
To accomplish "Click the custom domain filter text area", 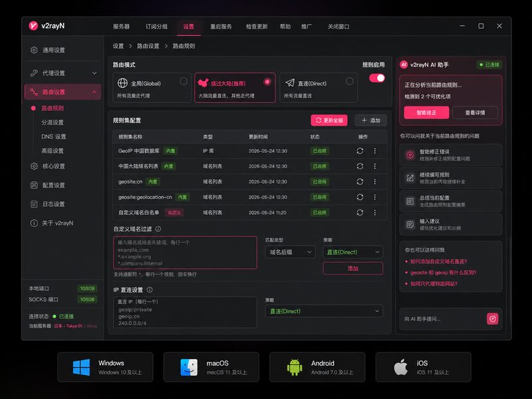I will point(186,253).
